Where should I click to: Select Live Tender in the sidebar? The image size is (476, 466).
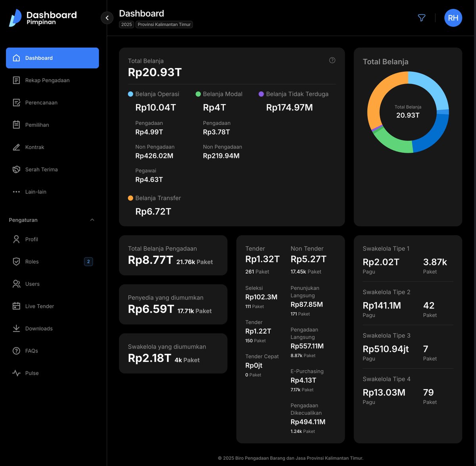coord(52,306)
